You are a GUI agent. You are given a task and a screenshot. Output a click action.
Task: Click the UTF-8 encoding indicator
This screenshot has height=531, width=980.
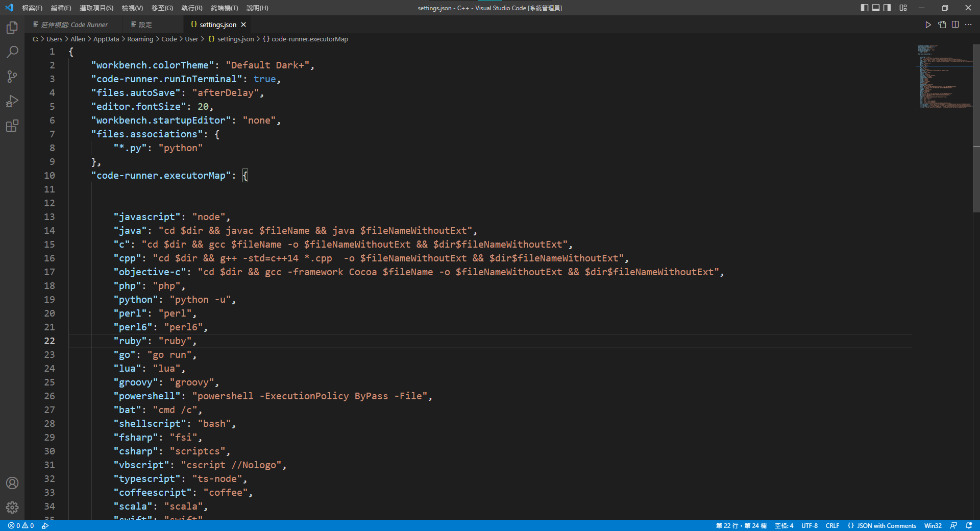coord(810,525)
